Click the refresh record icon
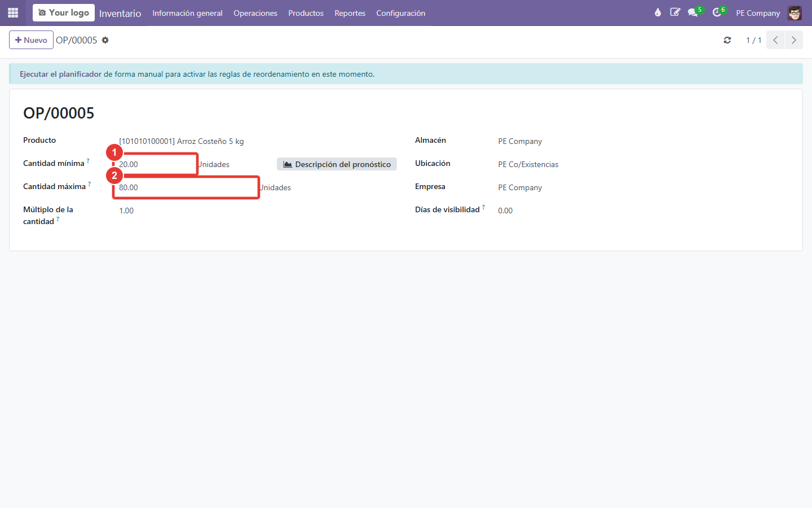This screenshot has height=508, width=812. (x=727, y=40)
